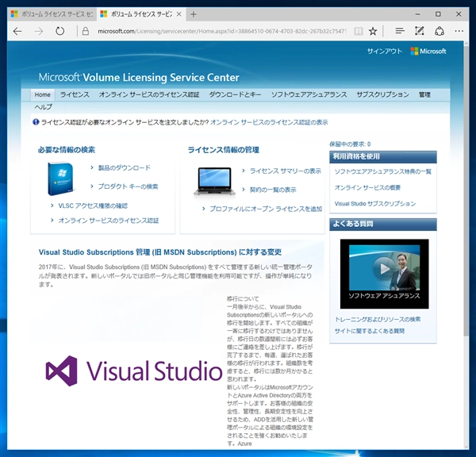Click the padlock security icon
476x457 pixels.
click(86, 31)
